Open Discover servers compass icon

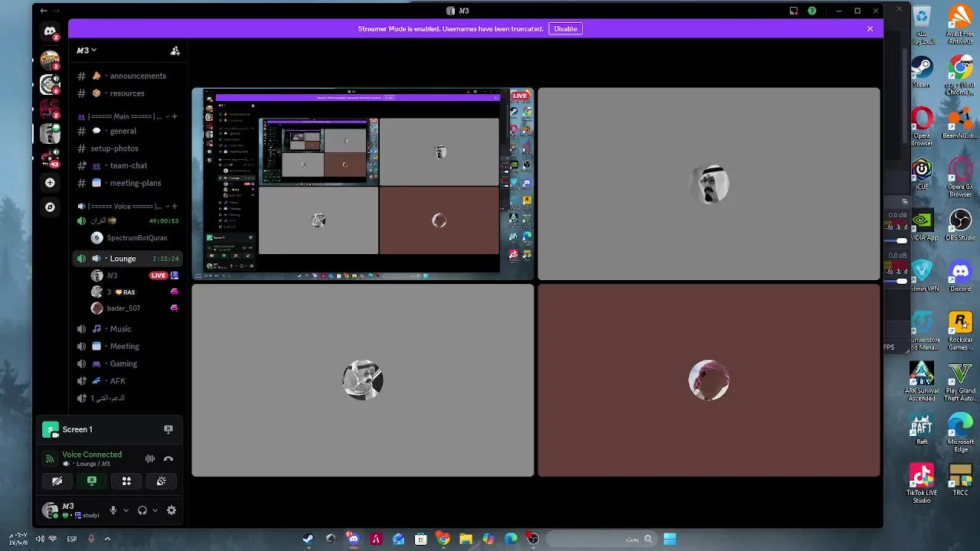pyautogui.click(x=50, y=207)
